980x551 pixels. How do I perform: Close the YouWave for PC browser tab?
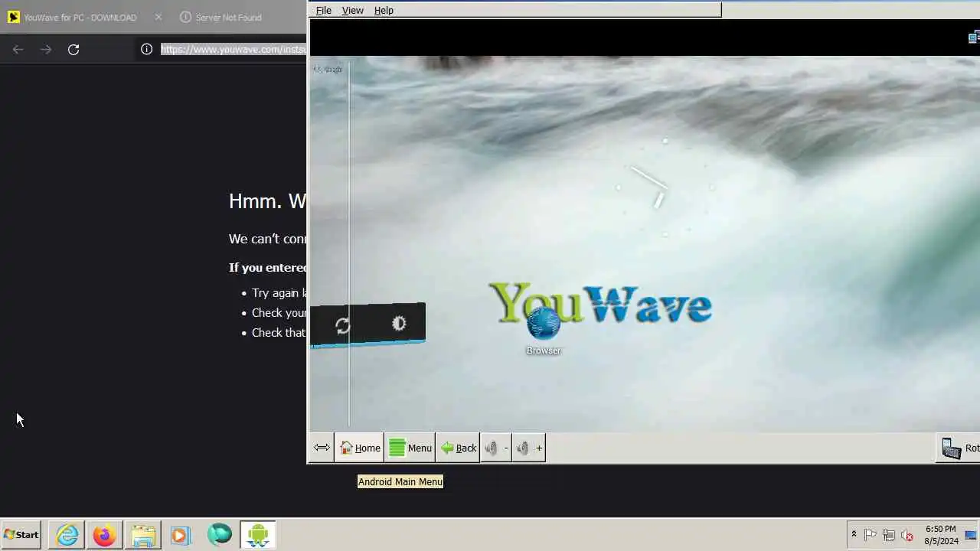[158, 17]
